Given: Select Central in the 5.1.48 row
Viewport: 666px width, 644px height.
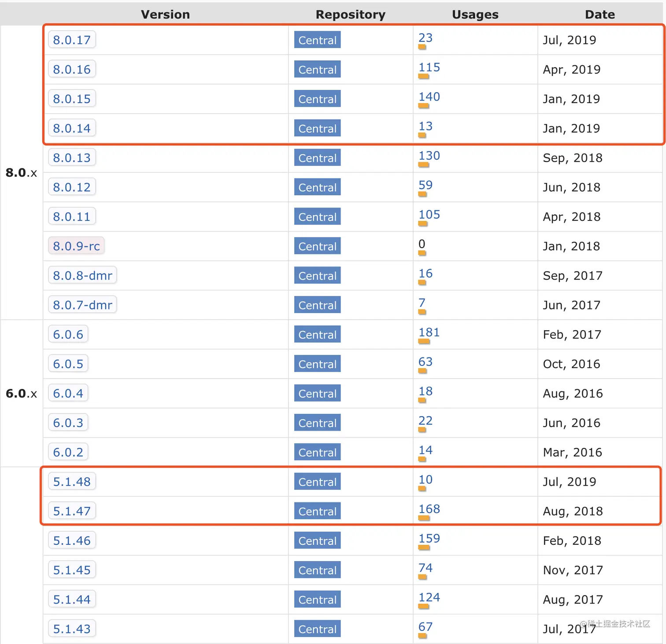Looking at the screenshot, I should (317, 482).
